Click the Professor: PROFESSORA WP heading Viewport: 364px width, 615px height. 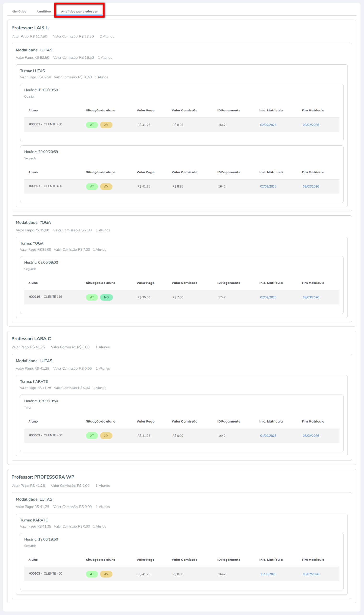coord(43,477)
